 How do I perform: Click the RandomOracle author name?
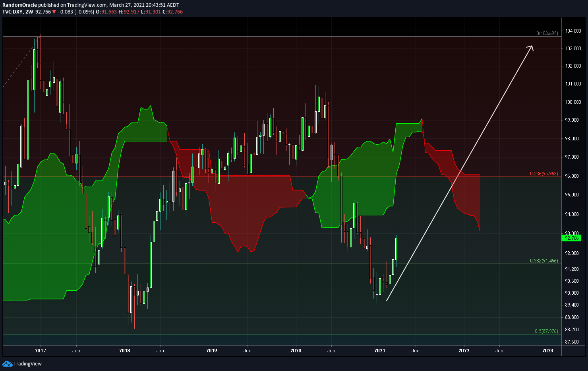(x=19, y=5)
